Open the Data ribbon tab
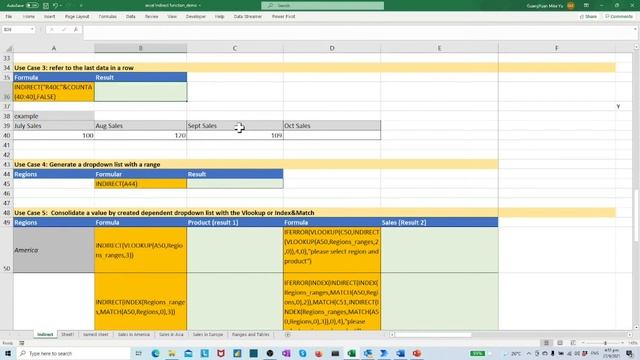Image resolution: width=640 pixels, height=360 pixels. [131, 17]
